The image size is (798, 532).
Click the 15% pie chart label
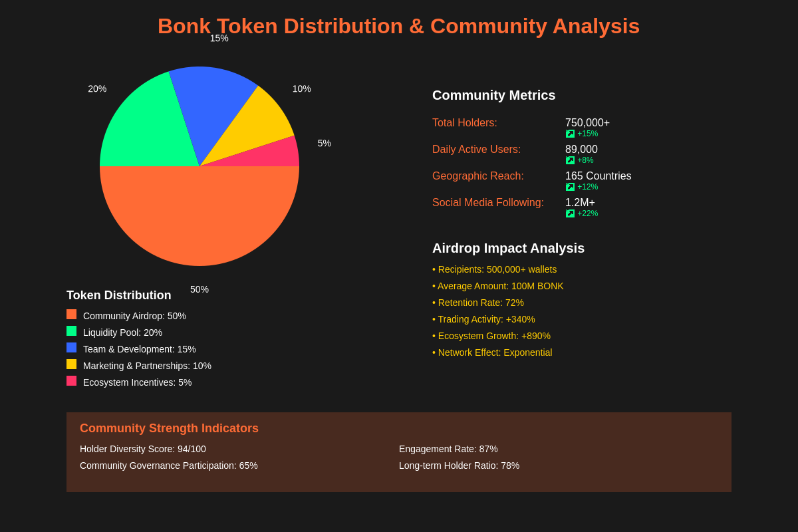pos(219,38)
